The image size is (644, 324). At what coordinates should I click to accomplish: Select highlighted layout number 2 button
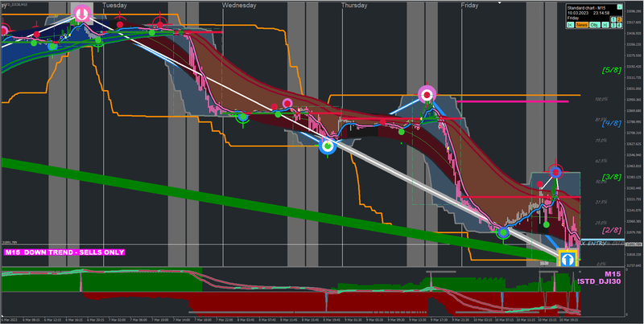(619, 19)
